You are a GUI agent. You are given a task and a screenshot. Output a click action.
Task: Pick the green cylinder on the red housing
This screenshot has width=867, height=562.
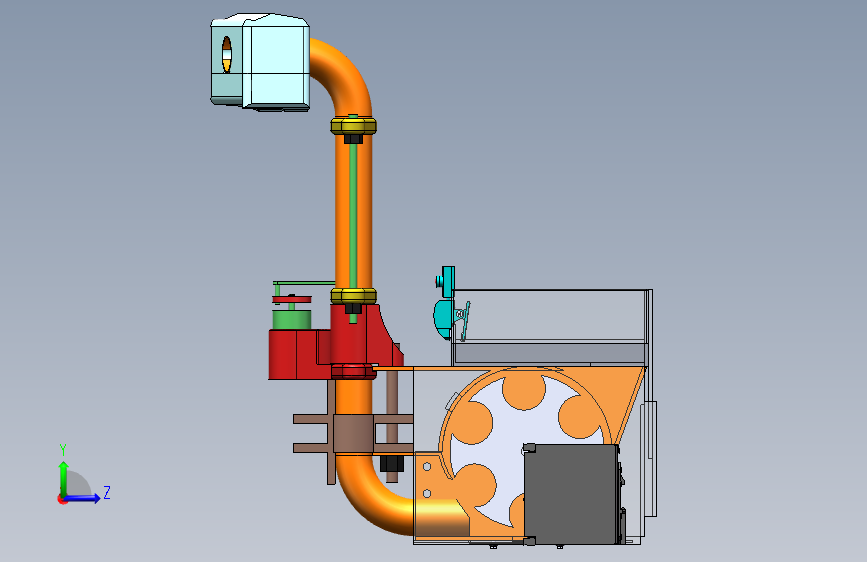pos(291,319)
